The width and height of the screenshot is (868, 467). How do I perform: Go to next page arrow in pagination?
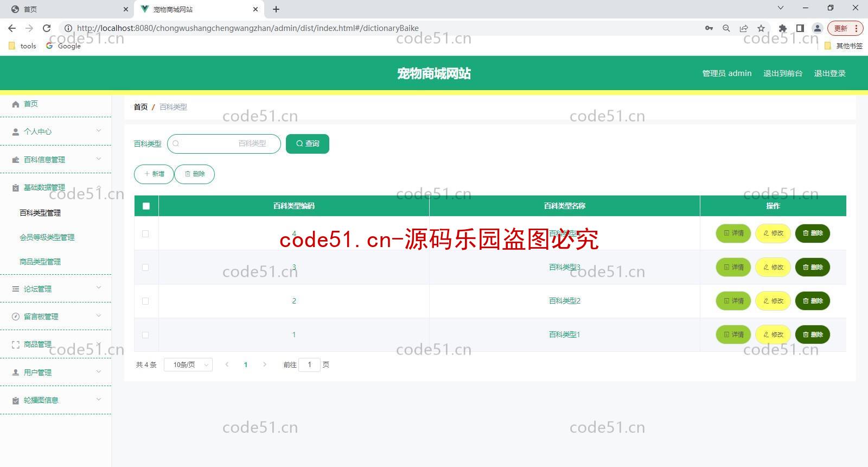[x=265, y=365]
